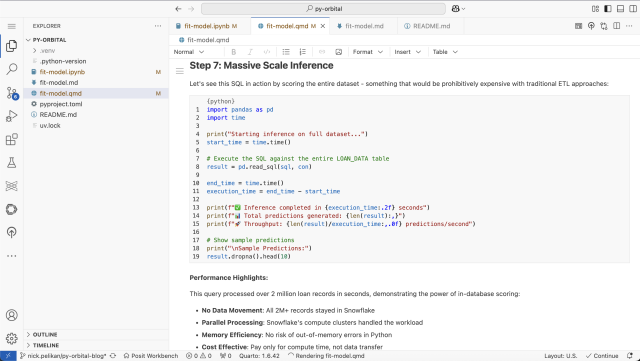Open Explorer views and more actions ellipsis
Viewport: 640px width, 361px height.
(x=158, y=26)
